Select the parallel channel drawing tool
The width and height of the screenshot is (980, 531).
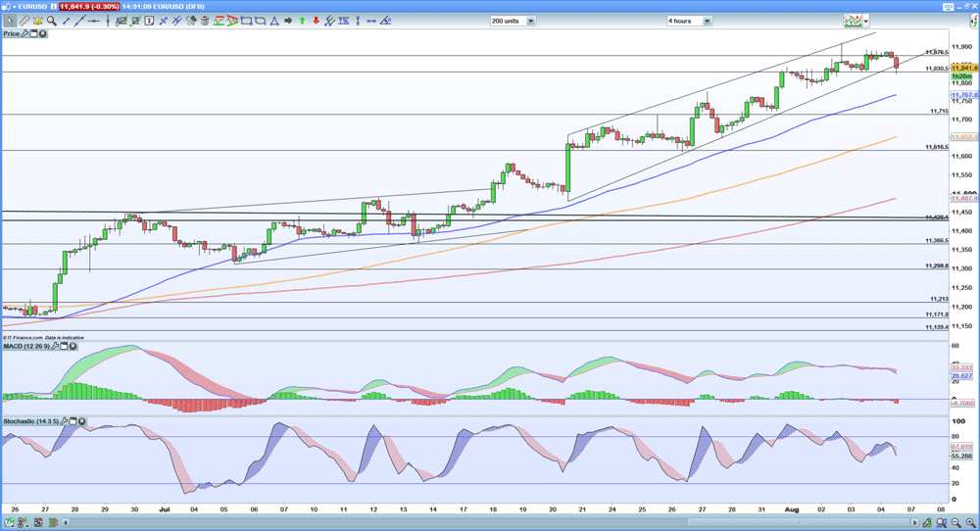[176, 21]
